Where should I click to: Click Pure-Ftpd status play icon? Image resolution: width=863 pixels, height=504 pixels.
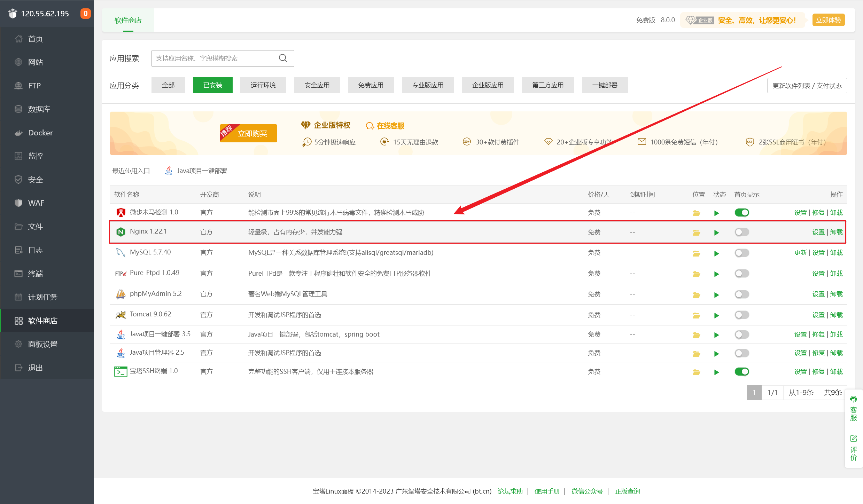[716, 274]
